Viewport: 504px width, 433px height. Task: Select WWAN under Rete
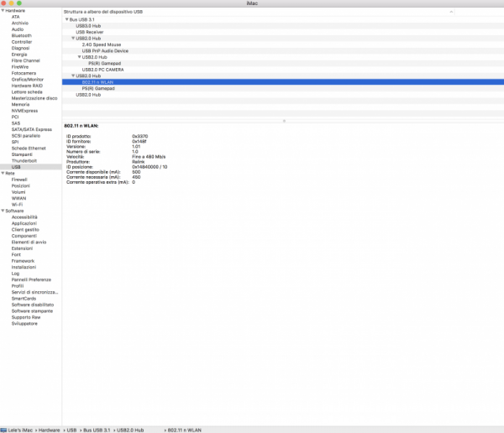click(x=18, y=199)
